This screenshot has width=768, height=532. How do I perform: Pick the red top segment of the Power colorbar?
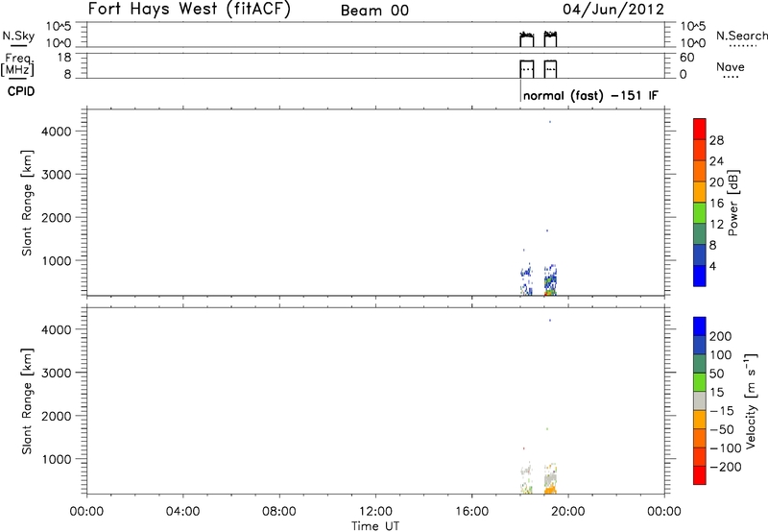tap(700, 129)
